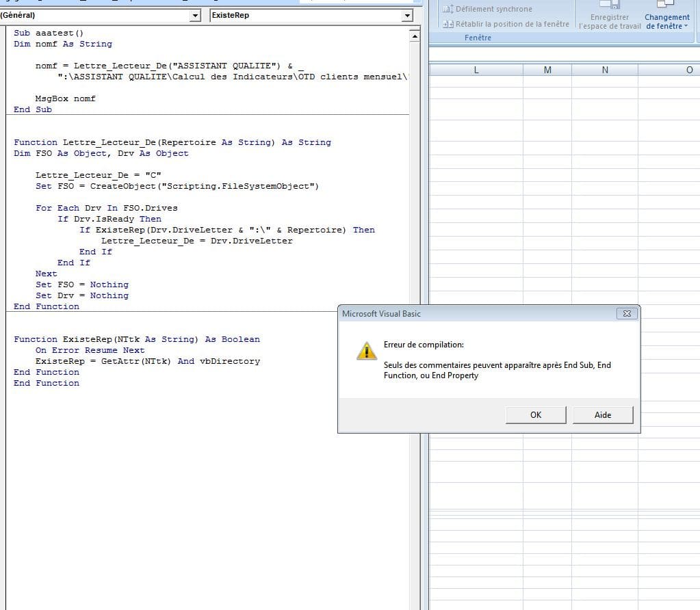The image size is (700, 610).
Task: Click the Défilement synchrone icon
Action: point(448,9)
